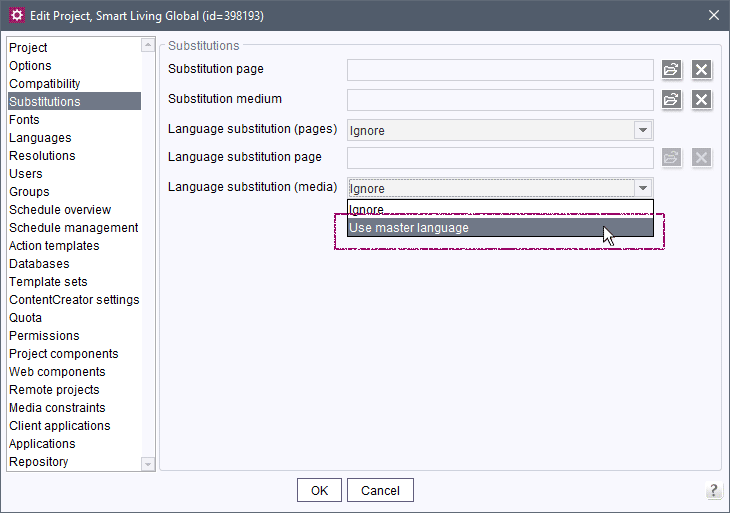Open Compatibility settings
Viewport: 730px width, 513px height.
(x=74, y=84)
